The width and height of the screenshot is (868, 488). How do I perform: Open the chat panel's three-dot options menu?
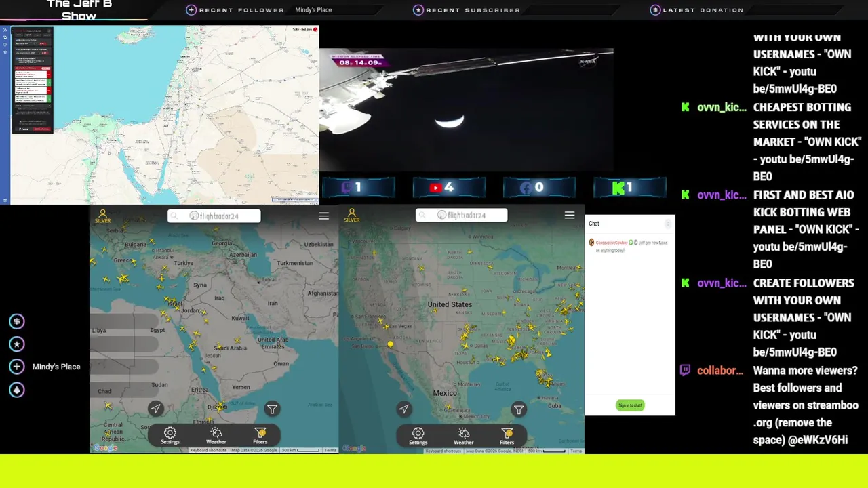tap(668, 224)
